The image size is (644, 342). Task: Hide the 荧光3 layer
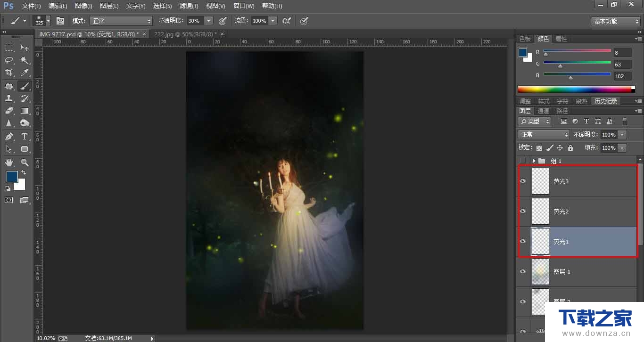pyautogui.click(x=522, y=181)
